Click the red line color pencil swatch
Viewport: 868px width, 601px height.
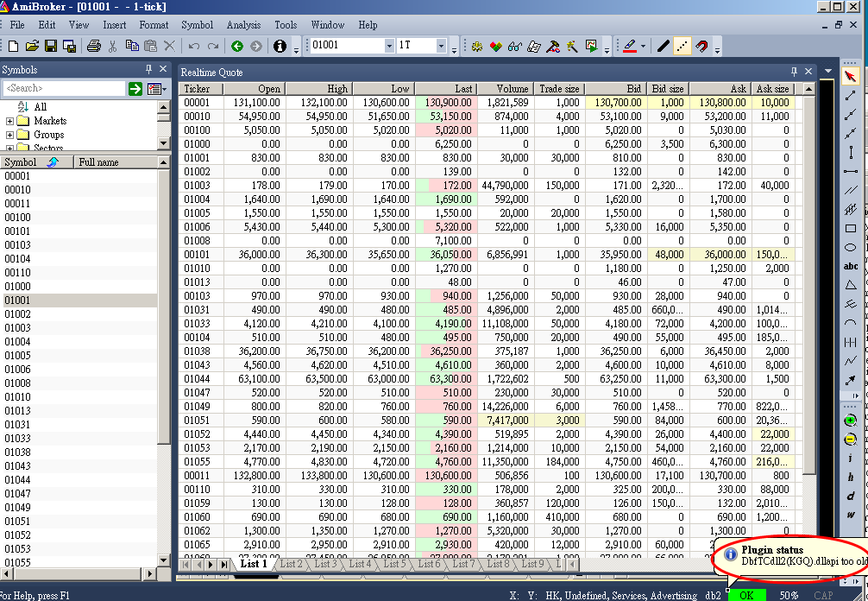[630, 46]
